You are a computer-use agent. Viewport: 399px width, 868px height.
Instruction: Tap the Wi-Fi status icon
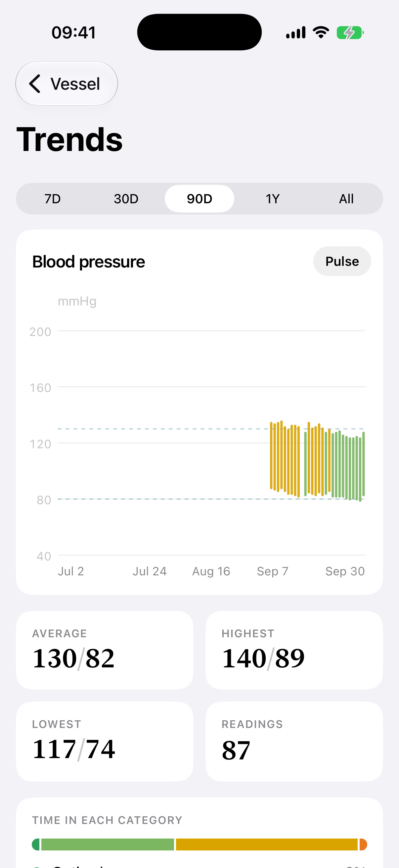(x=321, y=32)
